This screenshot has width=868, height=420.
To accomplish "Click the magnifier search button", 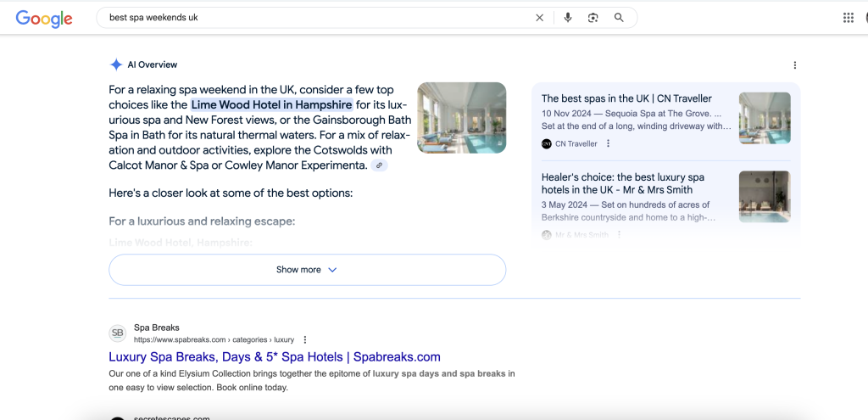I will (x=619, y=18).
